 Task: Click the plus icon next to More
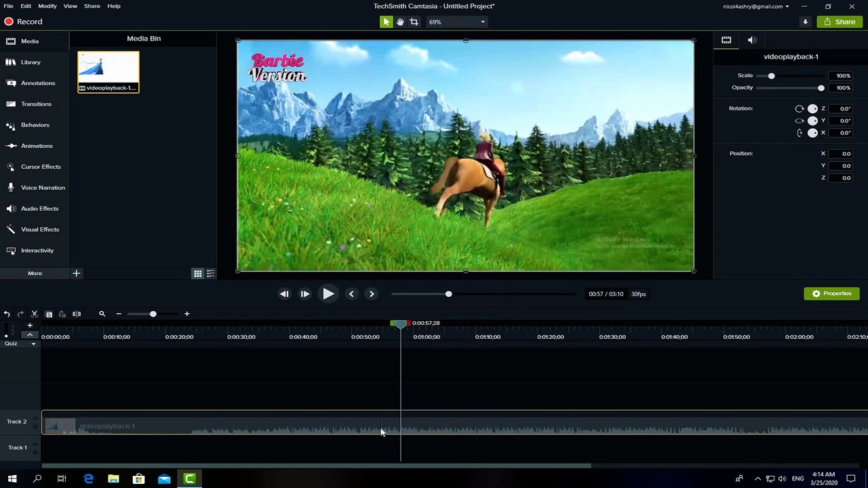(76, 273)
